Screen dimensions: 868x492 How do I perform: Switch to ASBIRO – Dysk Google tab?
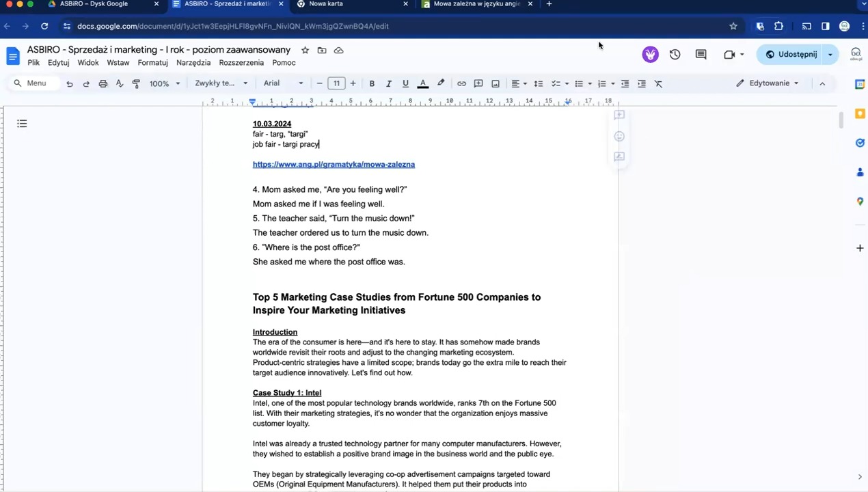[103, 4]
